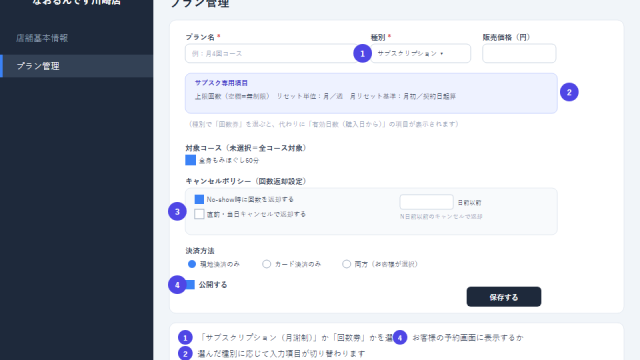The image size is (640, 360).
Task: Click the 販売価格 (円) input field
Action: point(519,53)
